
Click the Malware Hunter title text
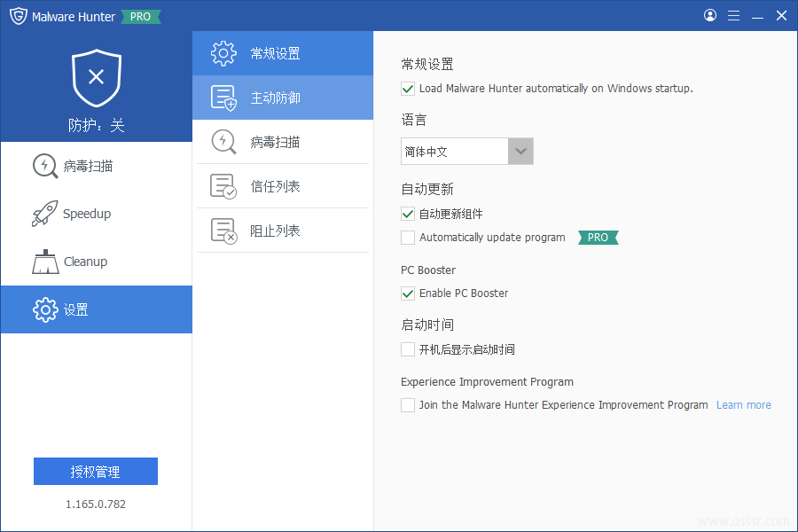pos(74,17)
